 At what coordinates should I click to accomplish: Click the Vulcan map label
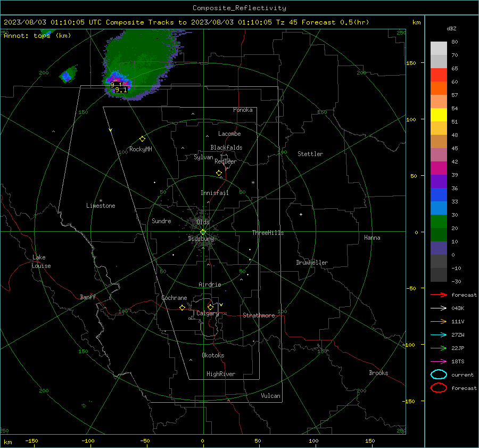(270, 396)
